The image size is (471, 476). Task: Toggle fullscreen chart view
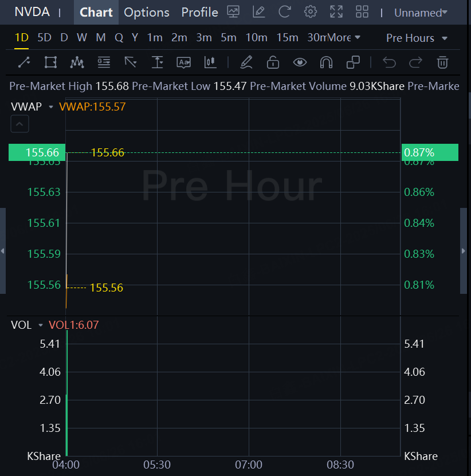tap(336, 12)
